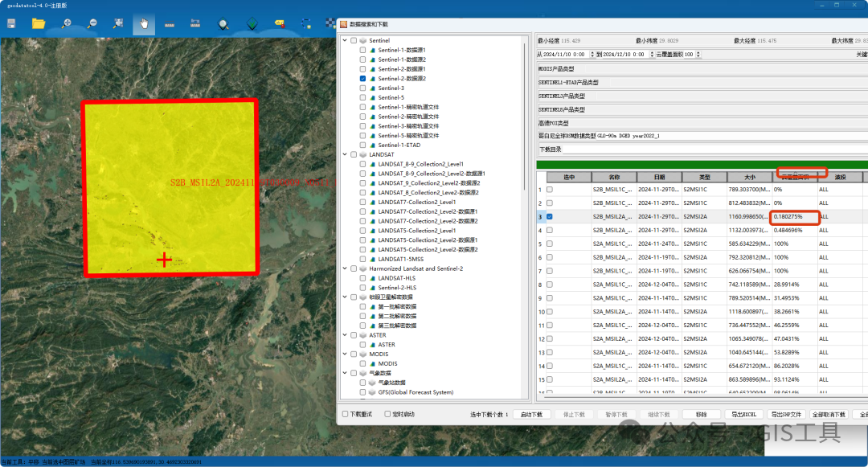Click the zoom to full extent icon
Viewport: 868px width, 467px height.
tap(118, 24)
